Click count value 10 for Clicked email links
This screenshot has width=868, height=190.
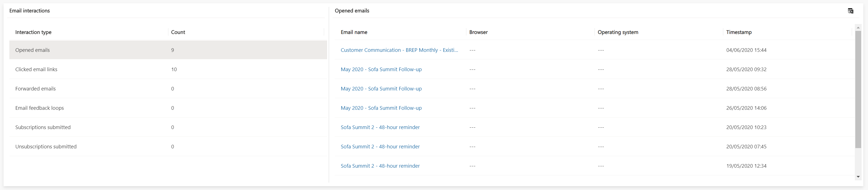[x=174, y=69]
